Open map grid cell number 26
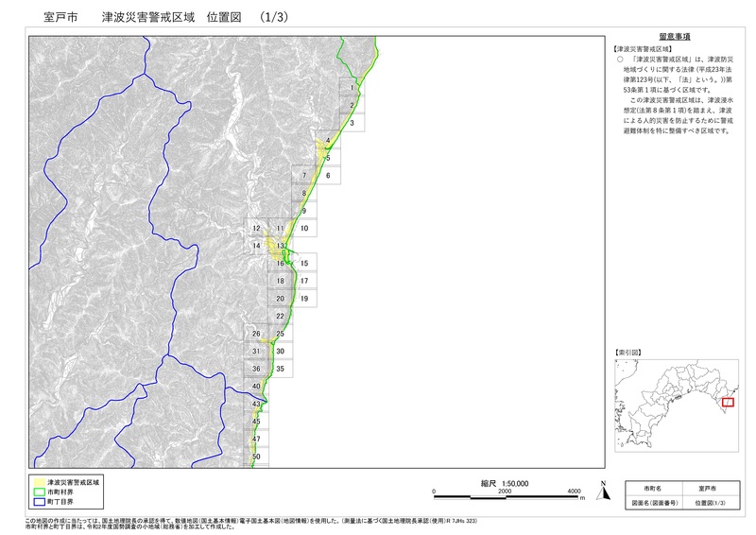 [256, 334]
